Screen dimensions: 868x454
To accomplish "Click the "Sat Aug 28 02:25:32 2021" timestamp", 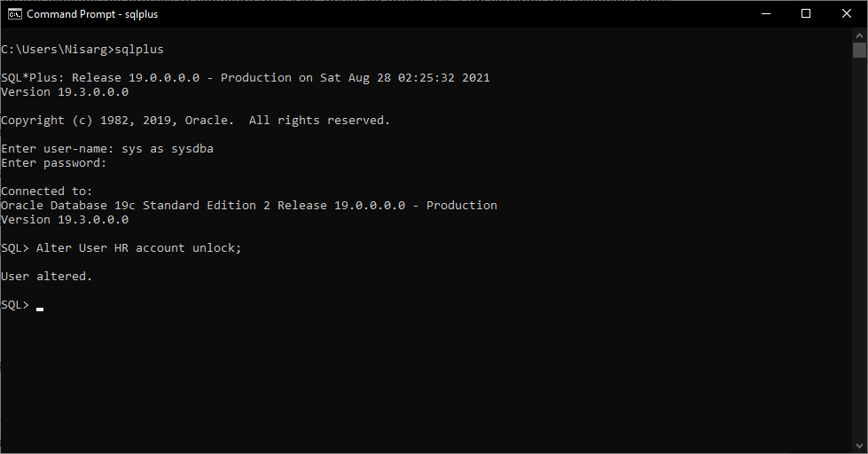I will 404,78.
